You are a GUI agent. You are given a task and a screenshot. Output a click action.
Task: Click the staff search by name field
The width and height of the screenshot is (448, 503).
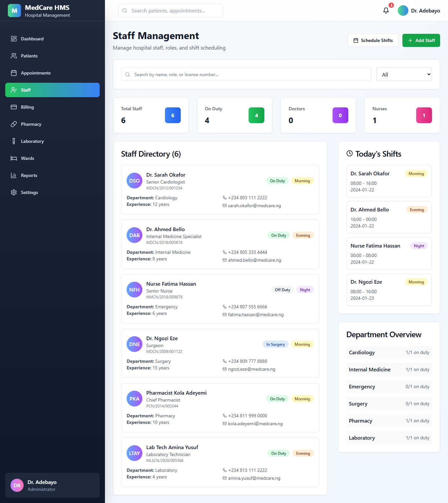[x=246, y=75]
